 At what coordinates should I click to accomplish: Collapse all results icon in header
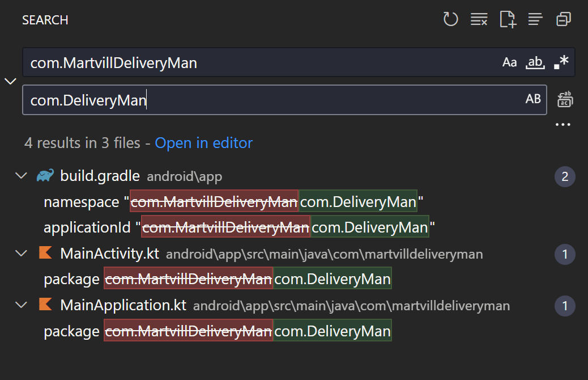(x=563, y=20)
